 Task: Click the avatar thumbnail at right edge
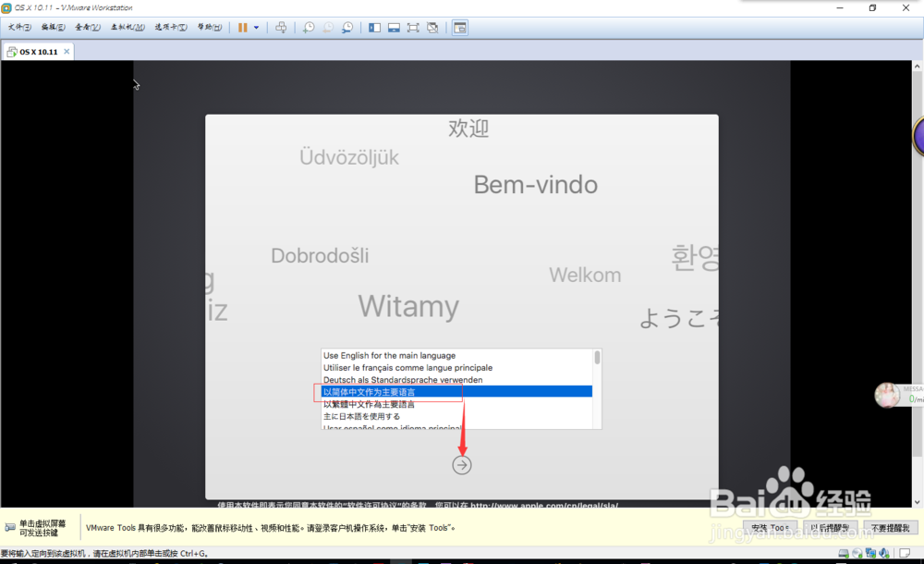point(887,395)
